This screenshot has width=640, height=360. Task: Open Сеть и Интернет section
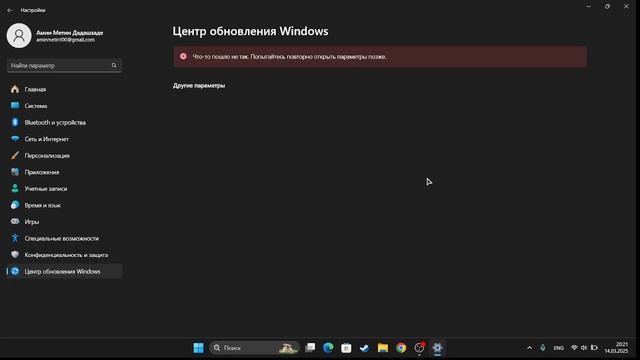(64, 139)
